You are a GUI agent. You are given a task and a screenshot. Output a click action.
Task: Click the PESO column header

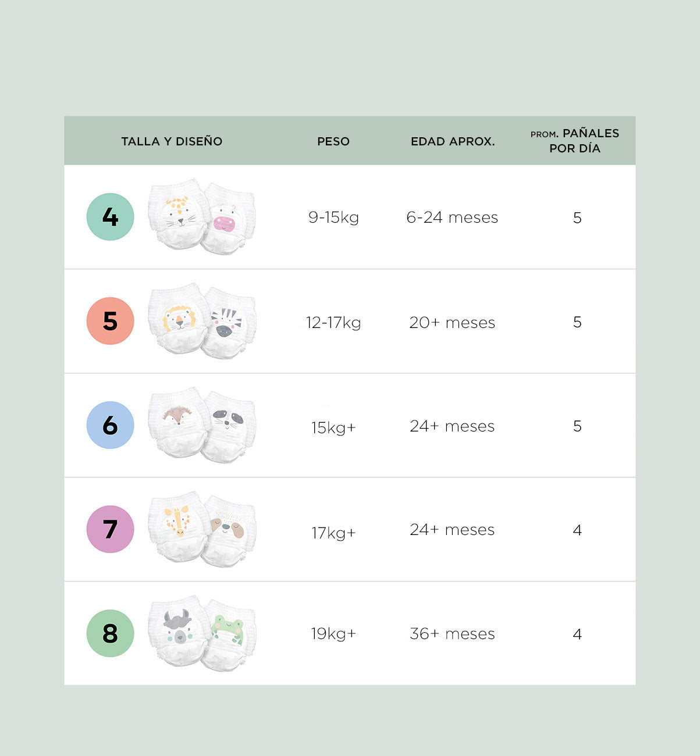click(x=333, y=141)
